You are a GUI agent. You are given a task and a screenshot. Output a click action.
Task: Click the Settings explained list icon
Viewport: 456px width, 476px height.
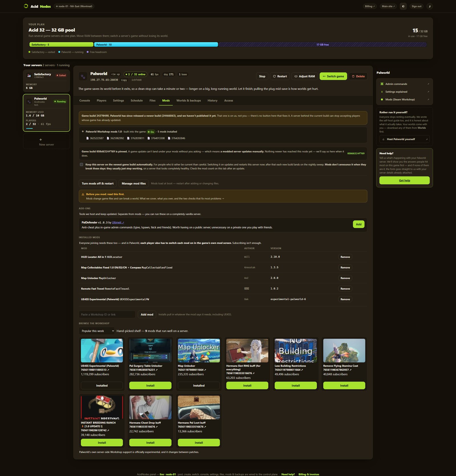coord(382,92)
